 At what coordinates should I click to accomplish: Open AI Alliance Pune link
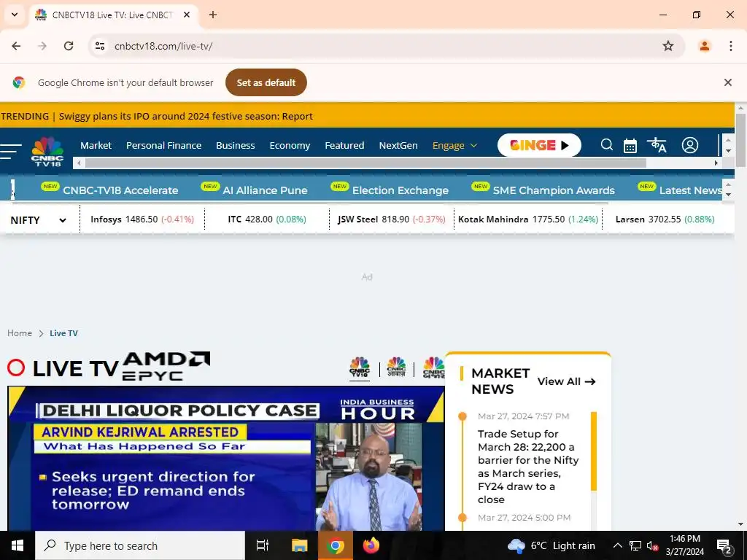point(265,190)
